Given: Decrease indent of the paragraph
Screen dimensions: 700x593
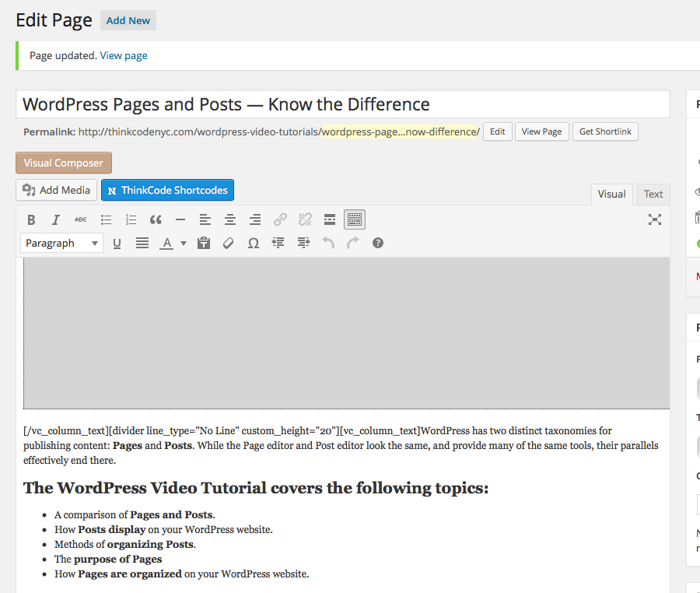Looking at the screenshot, I should (278, 244).
